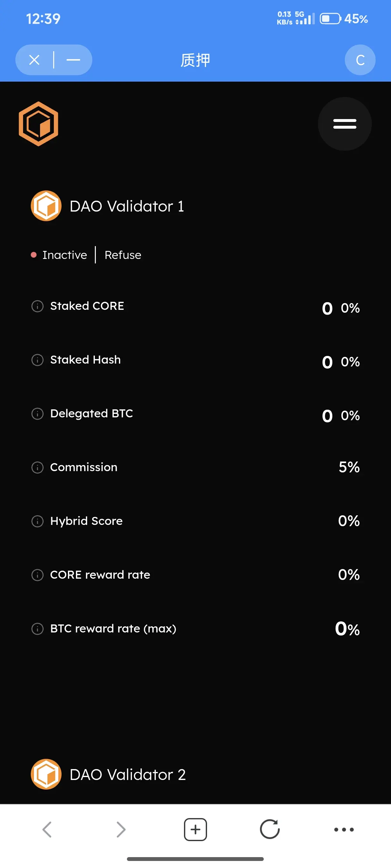Open the three-dot more options menu
The width and height of the screenshot is (391, 868).
344,829
